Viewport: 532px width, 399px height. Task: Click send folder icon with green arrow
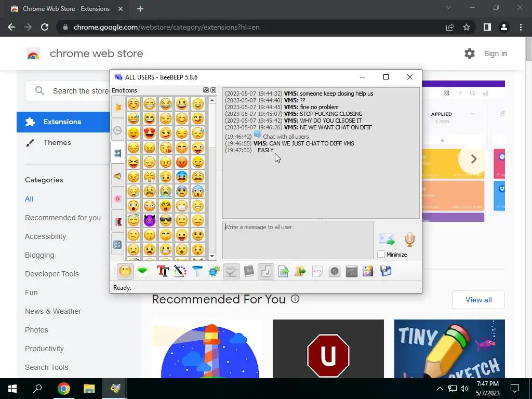300,271
